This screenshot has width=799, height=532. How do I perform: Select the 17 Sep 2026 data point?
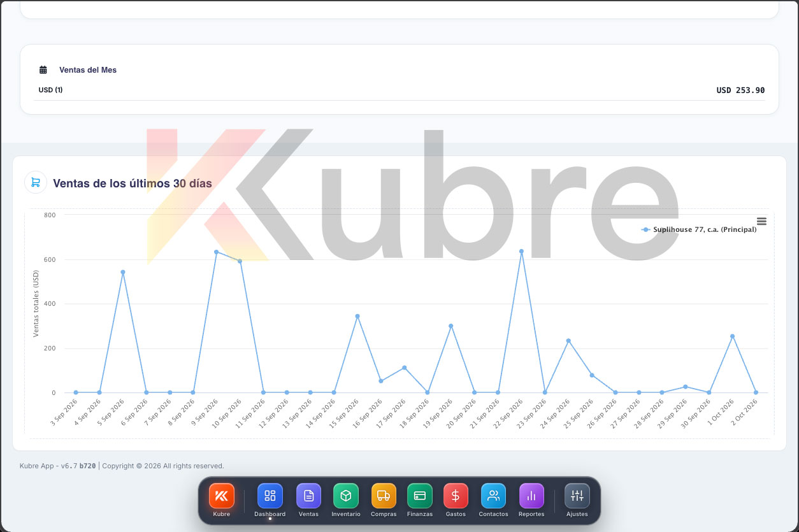(404, 368)
